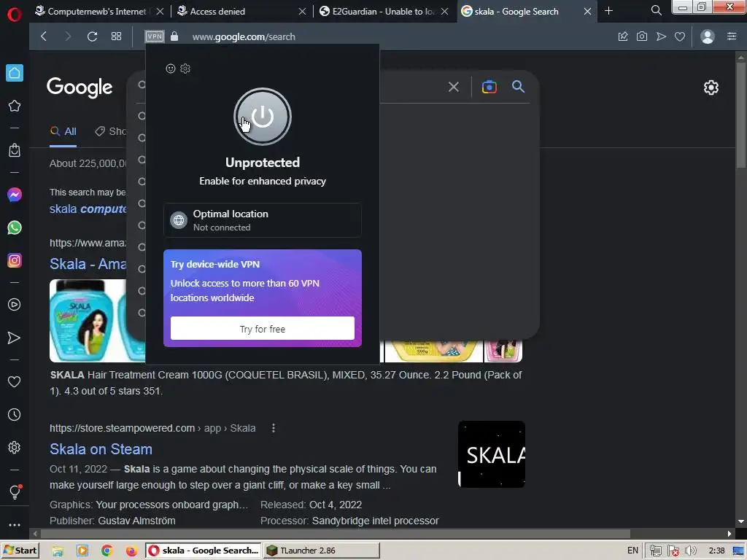747x560 pixels.
Task: Close the Access denied tab
Action: 302,11
